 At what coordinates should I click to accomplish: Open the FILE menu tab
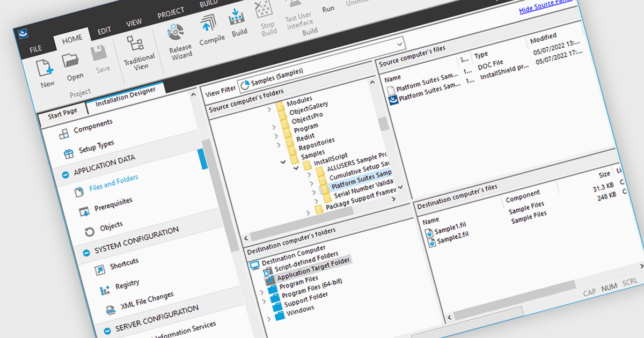click(35, 49)
